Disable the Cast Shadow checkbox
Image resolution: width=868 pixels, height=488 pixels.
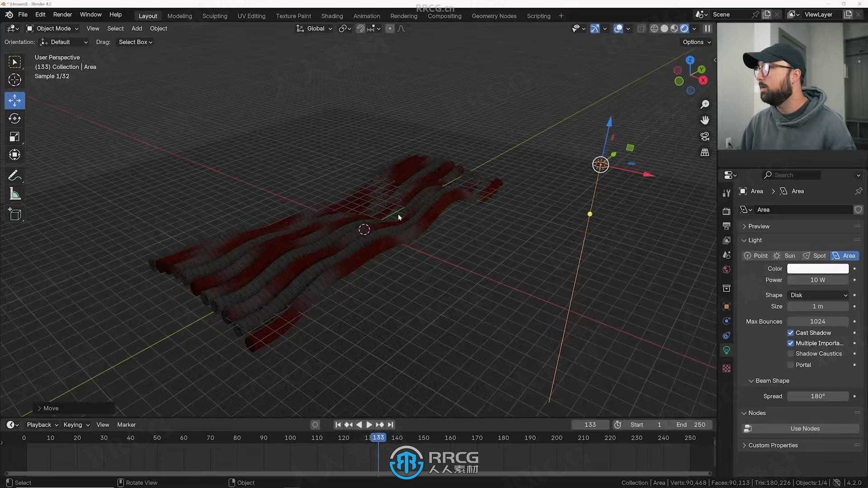[790, 333]
